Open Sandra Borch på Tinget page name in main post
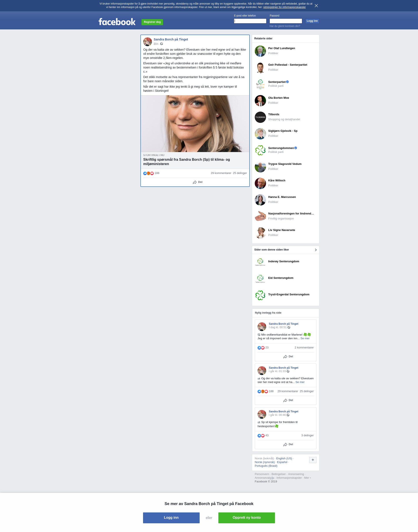Screen dimensions: 418x532 point(171,39)
